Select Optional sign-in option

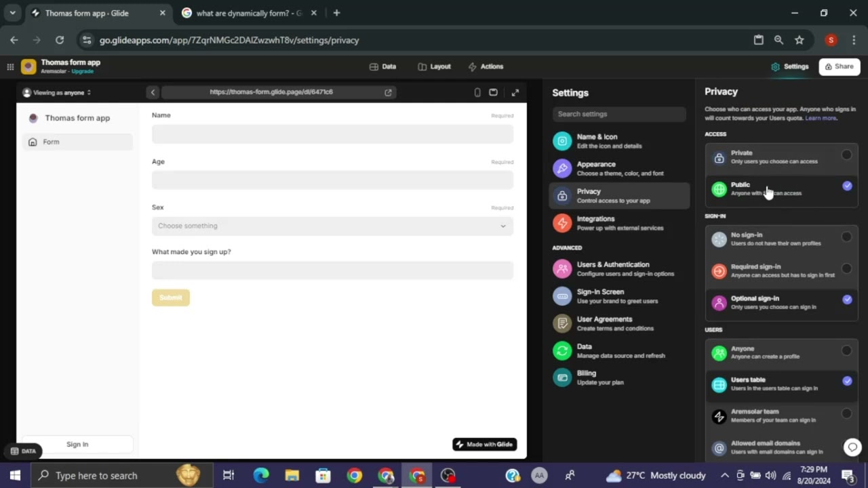tap(781, 302)
